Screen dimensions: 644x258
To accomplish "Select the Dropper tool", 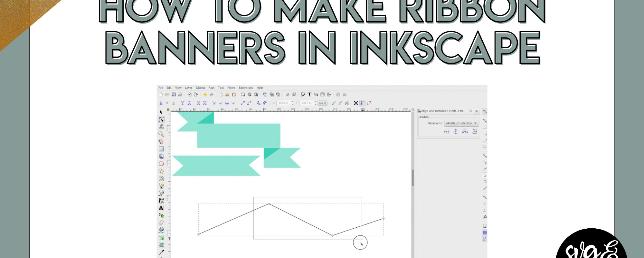I will pos(161,252).
